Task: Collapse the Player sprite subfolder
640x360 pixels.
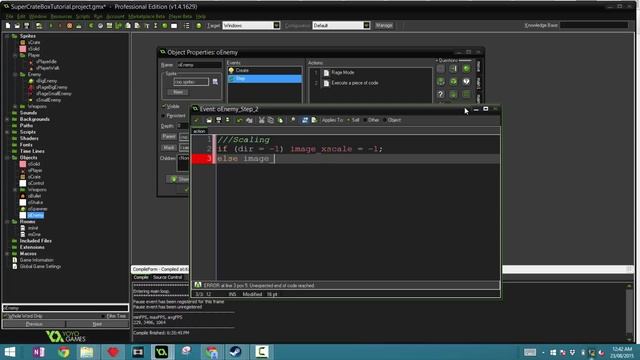Action: coord(15,55)
